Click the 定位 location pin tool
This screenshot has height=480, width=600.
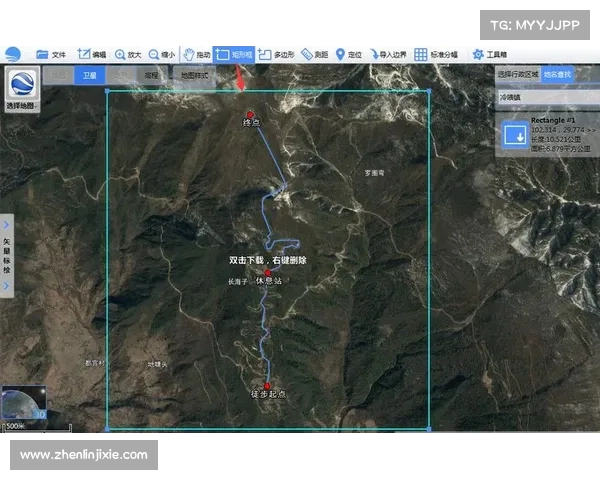click(x=348, y=55)
